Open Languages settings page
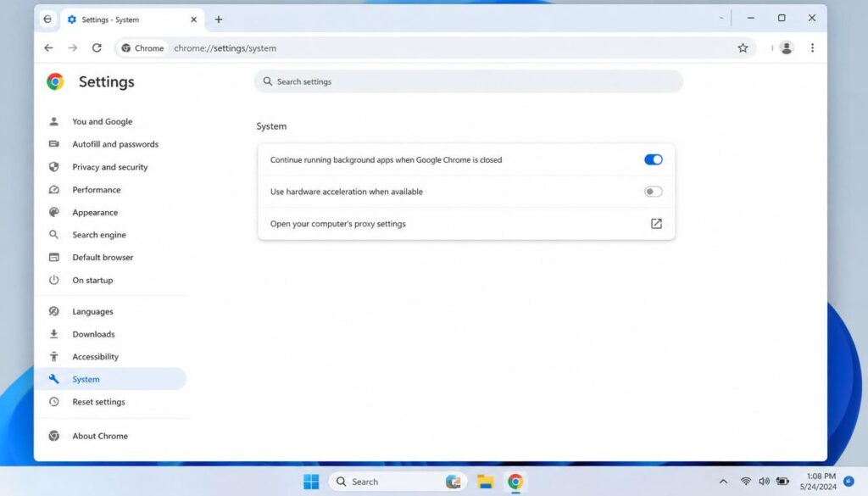 [x=92, y=311]
